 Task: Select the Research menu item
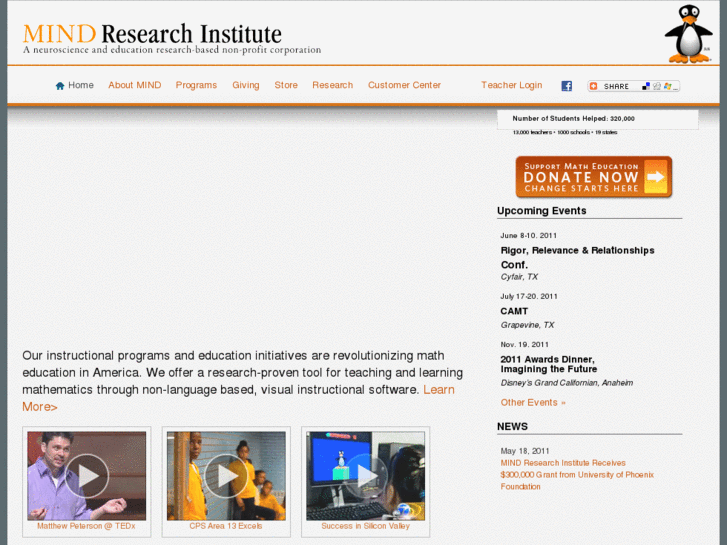pyautogui.click(x=332, y=85)
